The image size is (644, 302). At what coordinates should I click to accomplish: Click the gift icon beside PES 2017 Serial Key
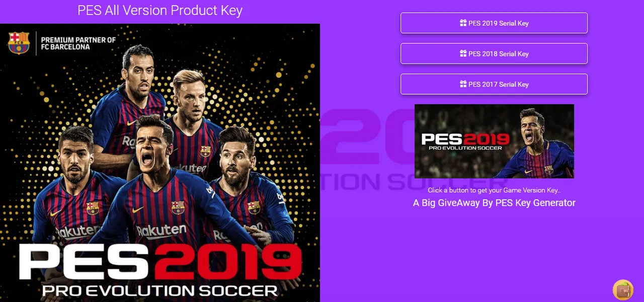[x=463, y=84]
